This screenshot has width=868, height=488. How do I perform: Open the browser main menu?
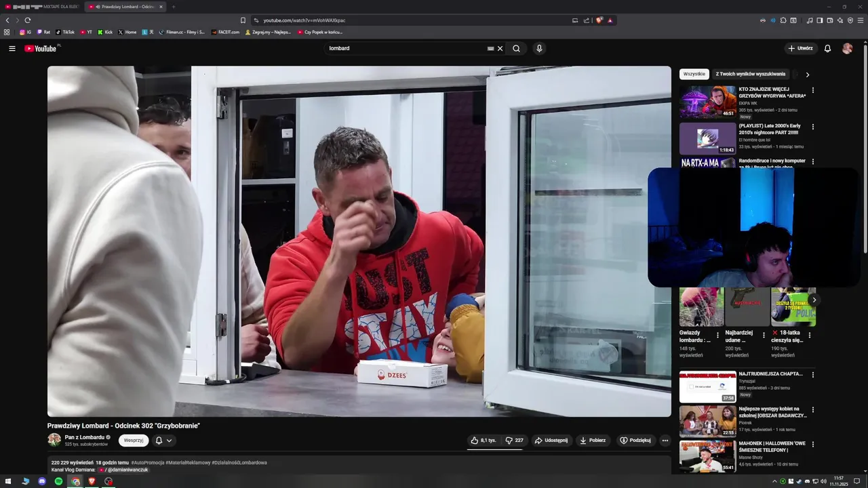coord(861,20)
